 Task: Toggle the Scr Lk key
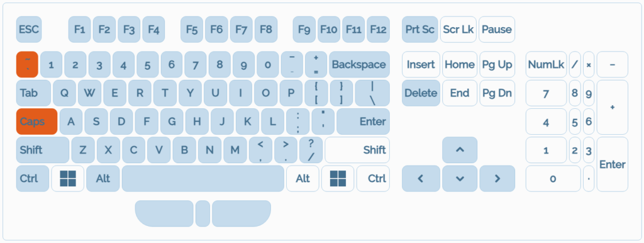(458, 30)
